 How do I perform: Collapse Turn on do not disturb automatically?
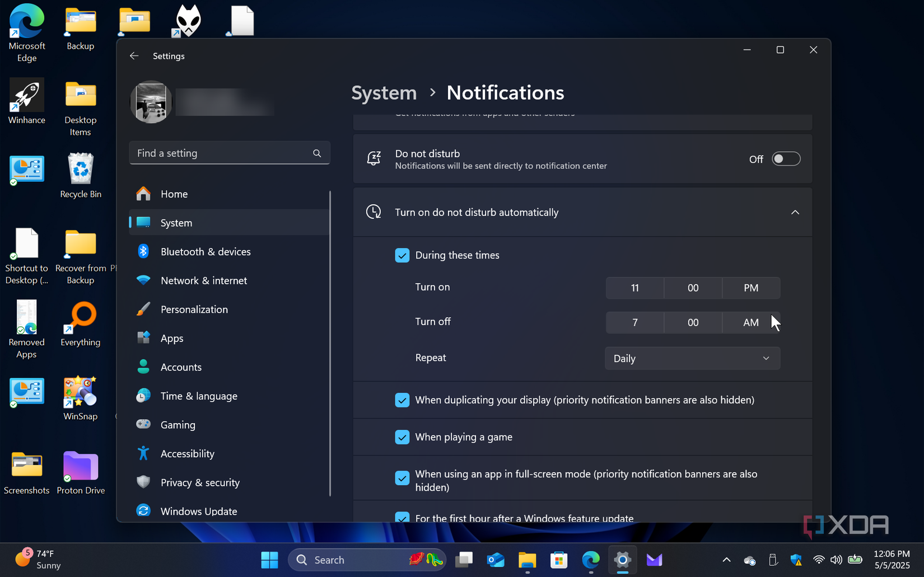[795, 212]
